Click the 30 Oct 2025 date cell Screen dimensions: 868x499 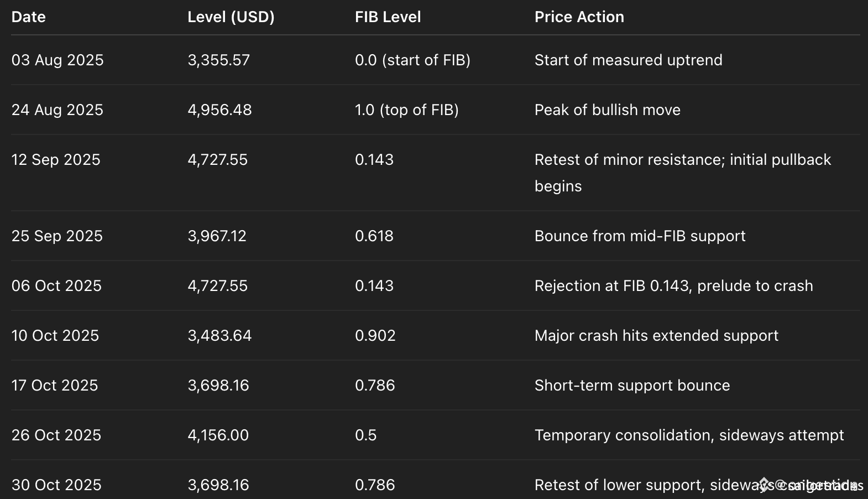pyautogui.click(x=56, y=485)
